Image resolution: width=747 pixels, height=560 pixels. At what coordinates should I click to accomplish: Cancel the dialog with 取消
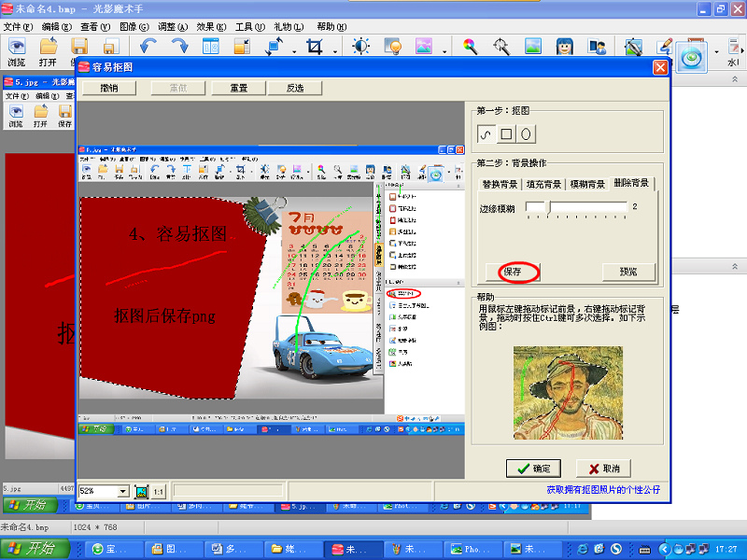604,469
